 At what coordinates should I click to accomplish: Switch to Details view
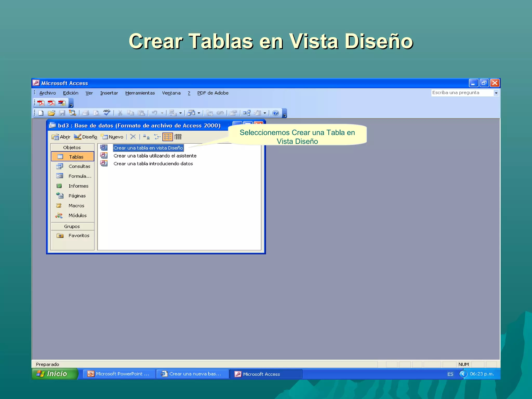[178, 137]
